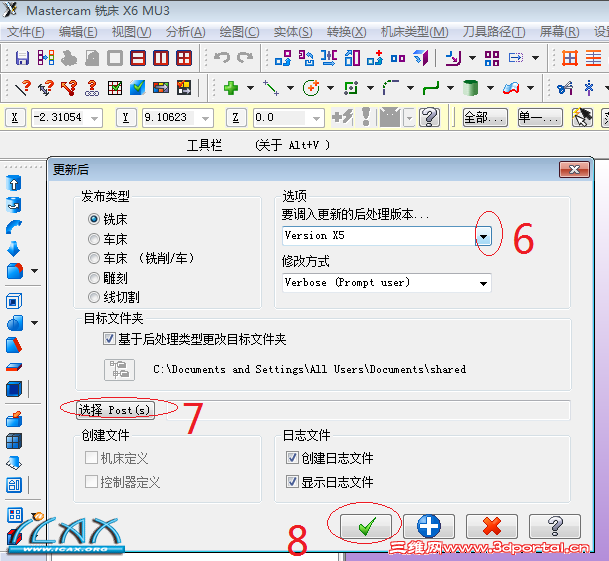Screen dimensions: 609x561
Task: Click the solid shell icon in sidebar
Action: [14, 301]
